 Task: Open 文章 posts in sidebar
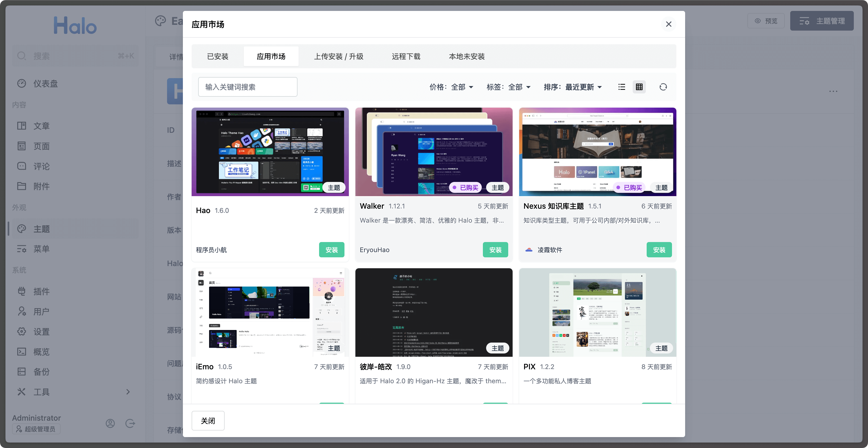tap(76, 126)
